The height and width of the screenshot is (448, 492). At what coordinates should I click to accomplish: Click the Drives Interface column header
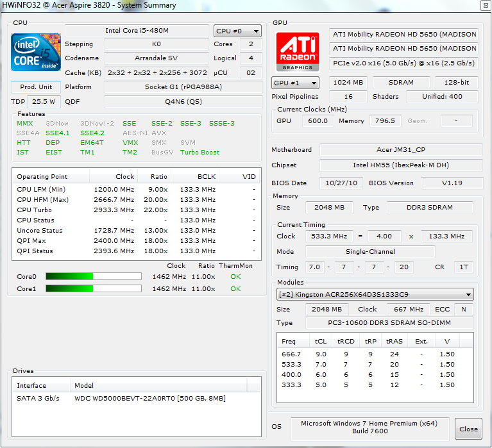click(x=41, y=385)
